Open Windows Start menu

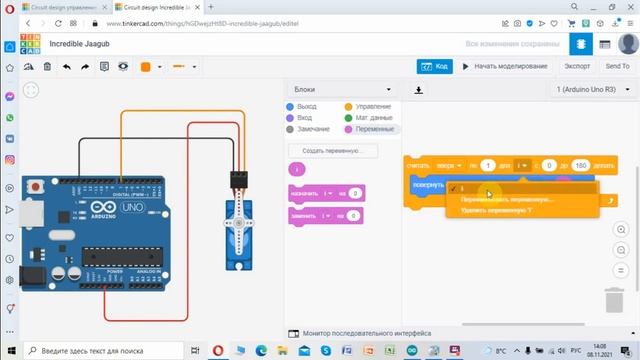pyautogui.click(x=11, y=351)
